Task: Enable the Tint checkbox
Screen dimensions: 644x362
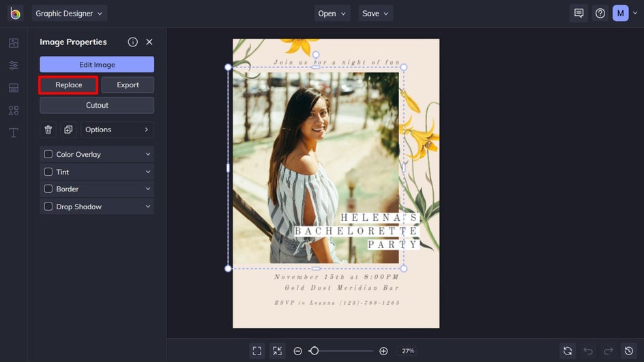Action: 48,172
